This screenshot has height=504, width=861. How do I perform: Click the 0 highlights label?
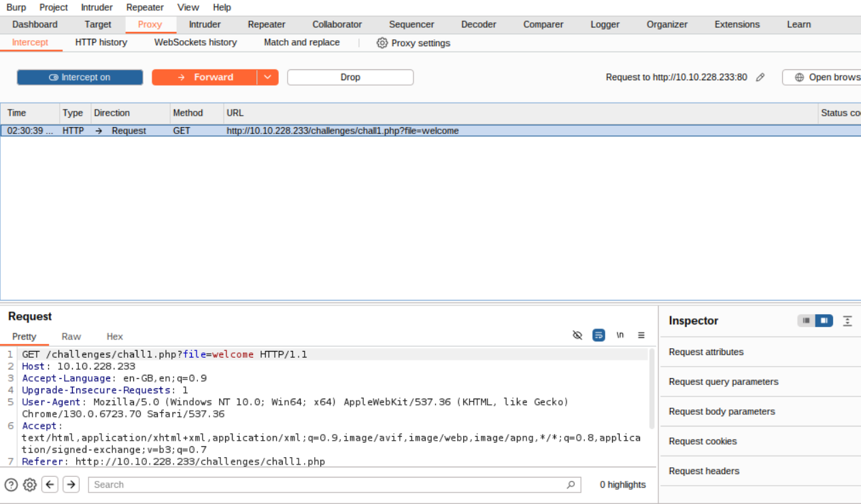pyautogui.click(x=623, y=485)
